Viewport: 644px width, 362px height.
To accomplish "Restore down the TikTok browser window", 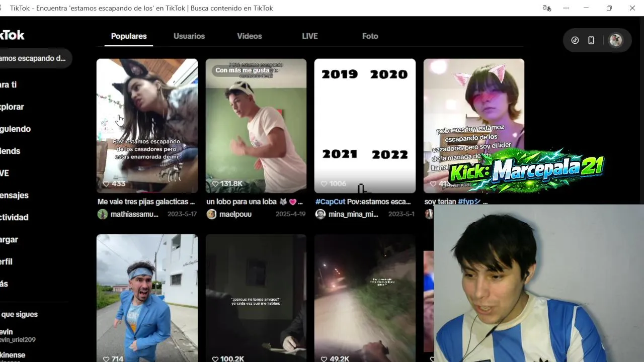I will point(609,8).
